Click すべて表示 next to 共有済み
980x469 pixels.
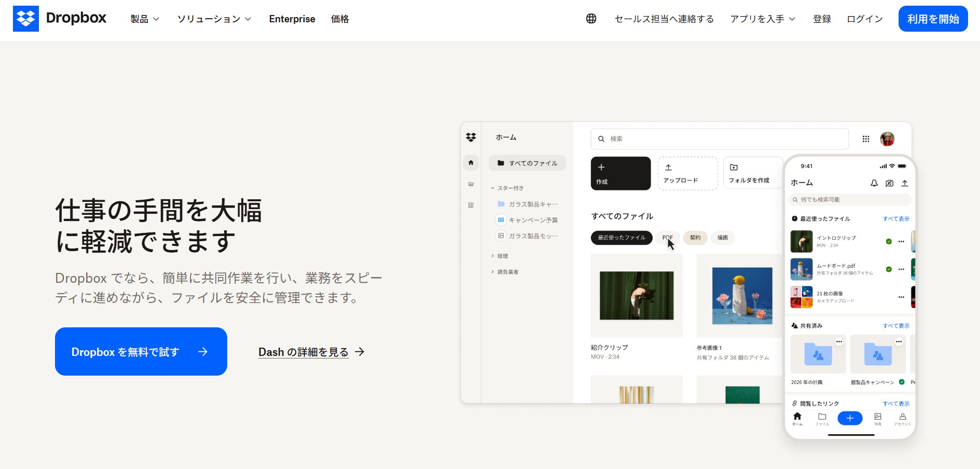(896, 326)
